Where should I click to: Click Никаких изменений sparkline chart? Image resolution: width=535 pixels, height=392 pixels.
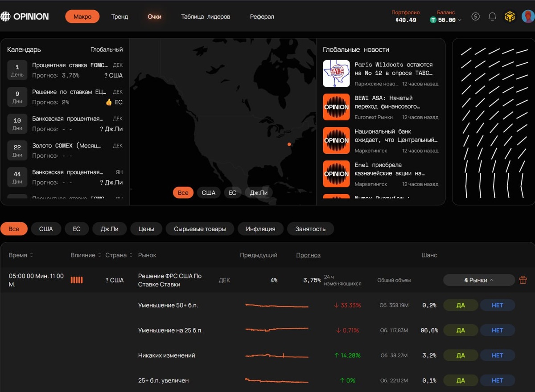pos(277,355)
